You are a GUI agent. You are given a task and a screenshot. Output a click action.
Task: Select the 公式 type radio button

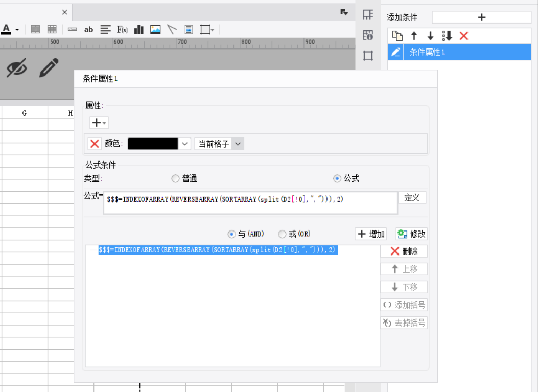tap(337, 178)
